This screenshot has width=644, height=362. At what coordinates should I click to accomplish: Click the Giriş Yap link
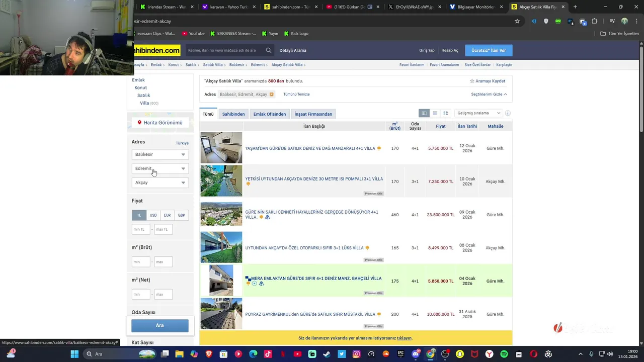427,50
